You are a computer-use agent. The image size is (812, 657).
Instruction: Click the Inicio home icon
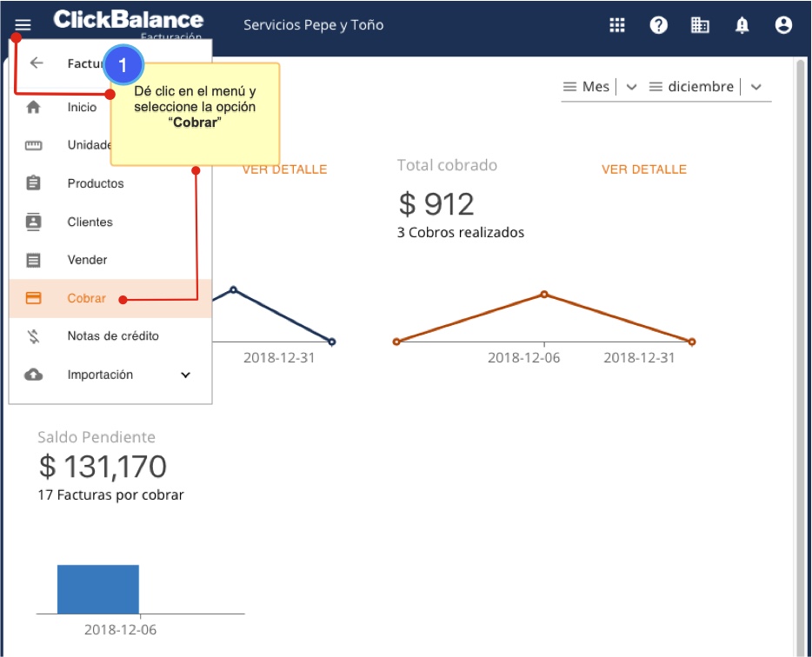tap(34, 108)
